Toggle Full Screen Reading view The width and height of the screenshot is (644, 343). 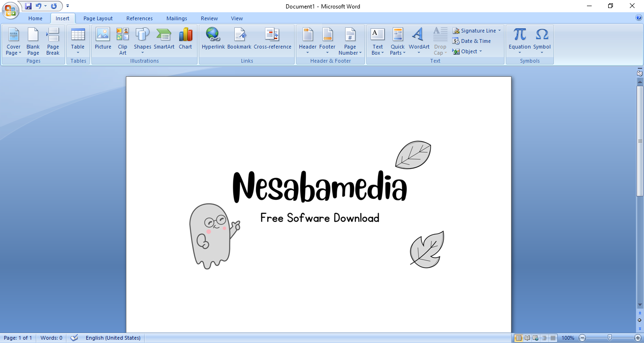coord(527,338)
